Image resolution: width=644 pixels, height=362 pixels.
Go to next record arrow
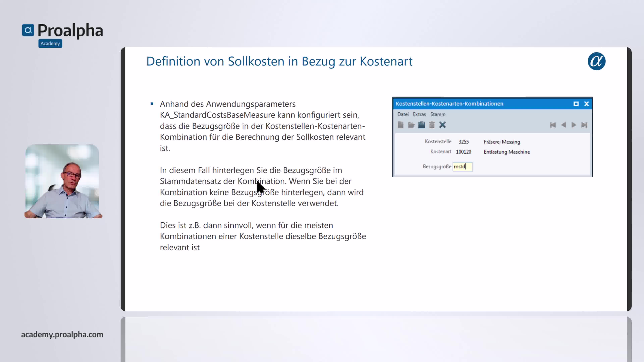[x=574, y=125]
